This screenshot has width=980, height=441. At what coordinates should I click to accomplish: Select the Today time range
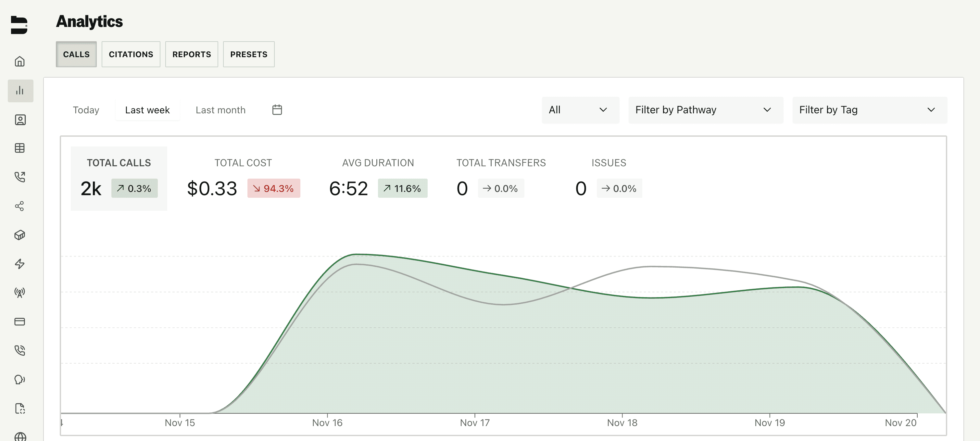click(x=86, y=110)
